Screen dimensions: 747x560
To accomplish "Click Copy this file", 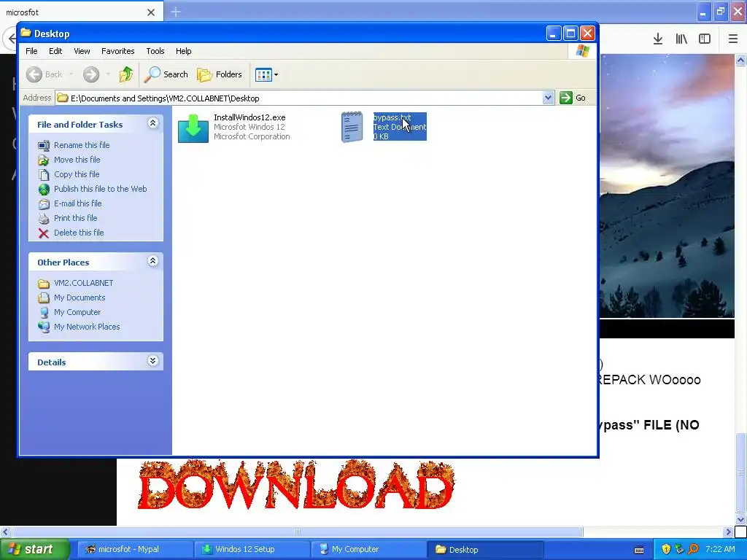I will point(77,174).
